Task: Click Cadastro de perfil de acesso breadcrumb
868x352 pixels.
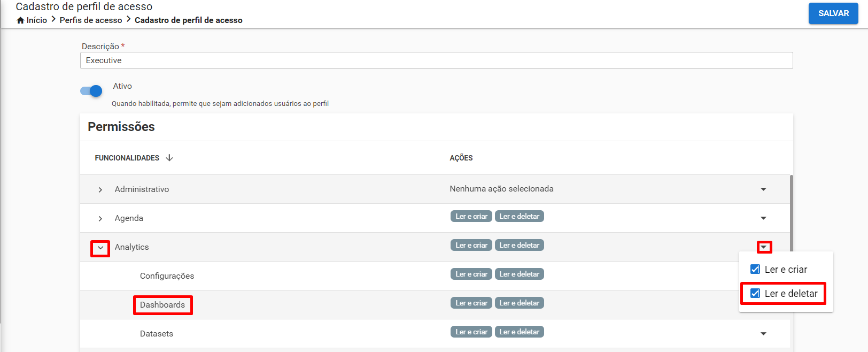Action: click(x=189, y=20)
